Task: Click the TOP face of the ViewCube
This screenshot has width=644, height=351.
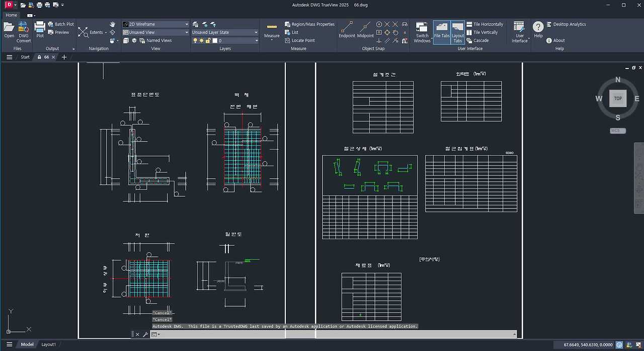Action: coord(618,98)
